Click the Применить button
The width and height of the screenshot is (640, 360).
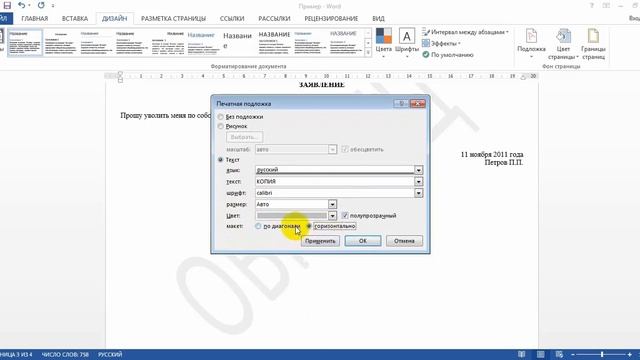click(320, 241)
